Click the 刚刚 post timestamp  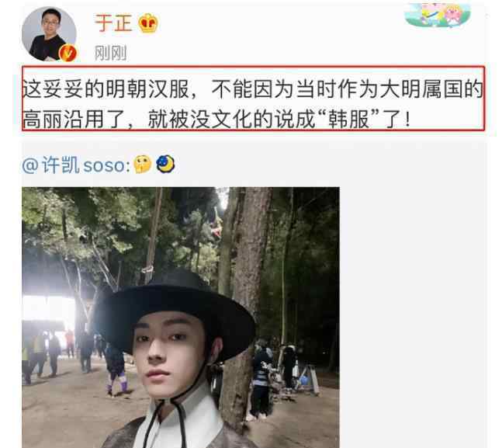click(110, 53)
